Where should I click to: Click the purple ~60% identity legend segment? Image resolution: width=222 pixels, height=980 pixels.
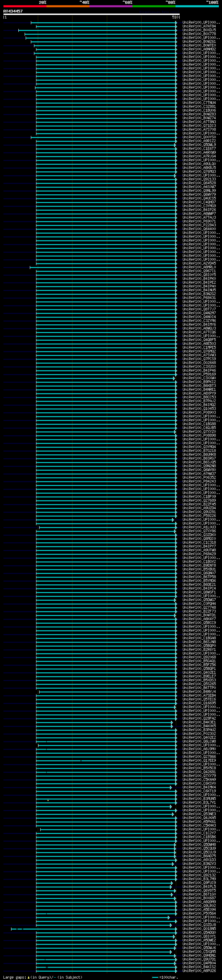point(111,6)
